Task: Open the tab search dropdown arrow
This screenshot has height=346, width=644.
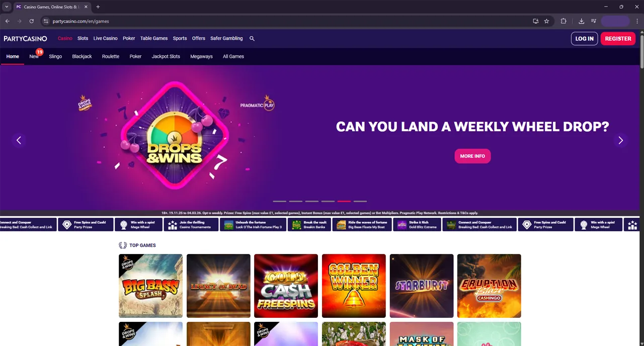Action: 7,7
